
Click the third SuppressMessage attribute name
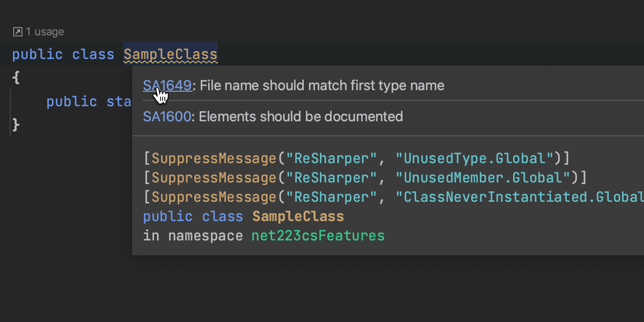[214, 197]
